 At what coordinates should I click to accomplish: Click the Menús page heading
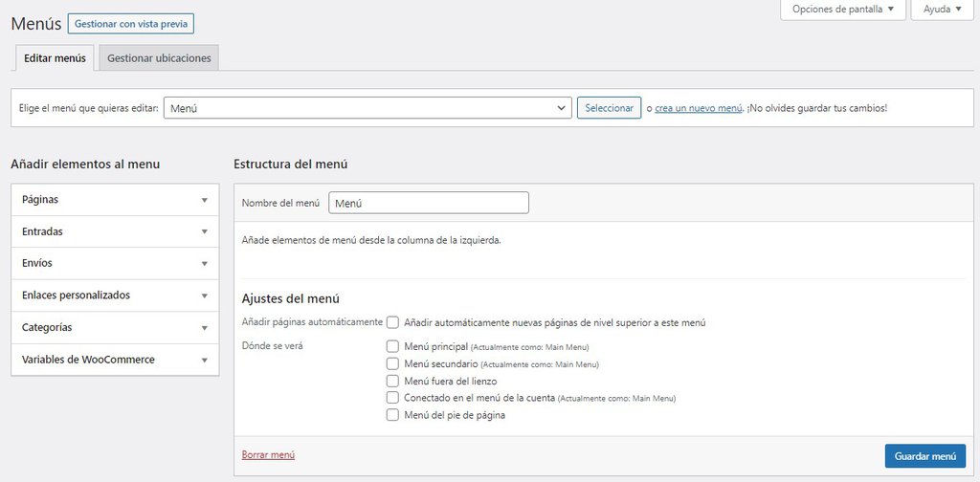pyautogui.click(x=36, y=24)
